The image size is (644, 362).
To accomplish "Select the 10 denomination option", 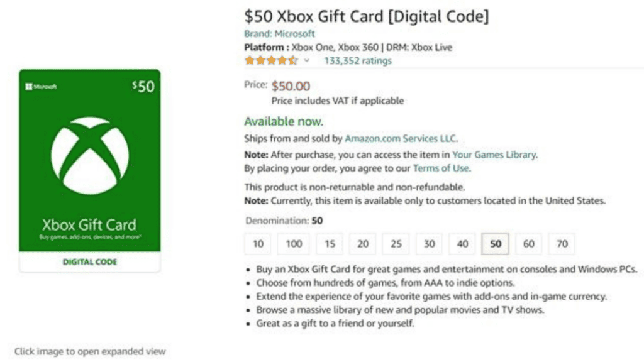I will tap(258, 244).
